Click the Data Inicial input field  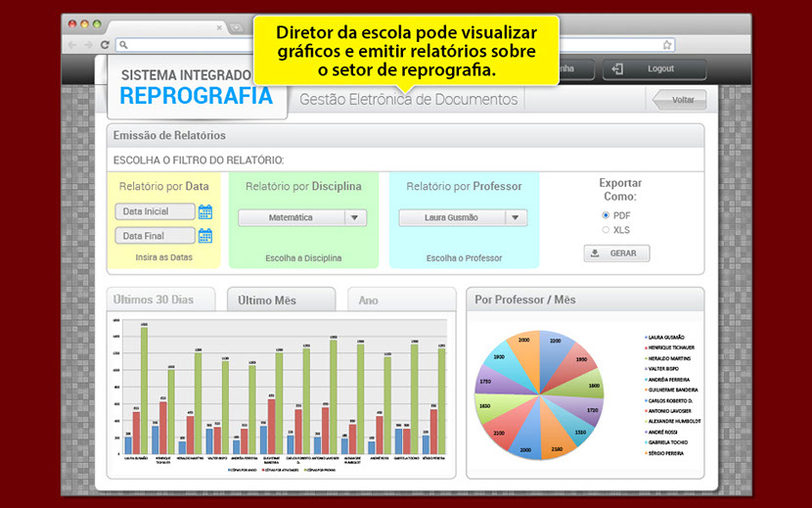(155, 211)
